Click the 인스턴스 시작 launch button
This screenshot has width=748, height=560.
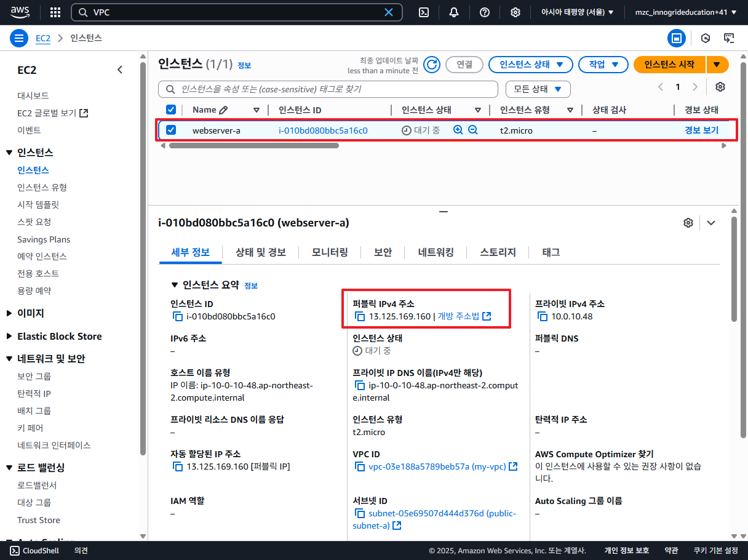(x=670, y=65)
